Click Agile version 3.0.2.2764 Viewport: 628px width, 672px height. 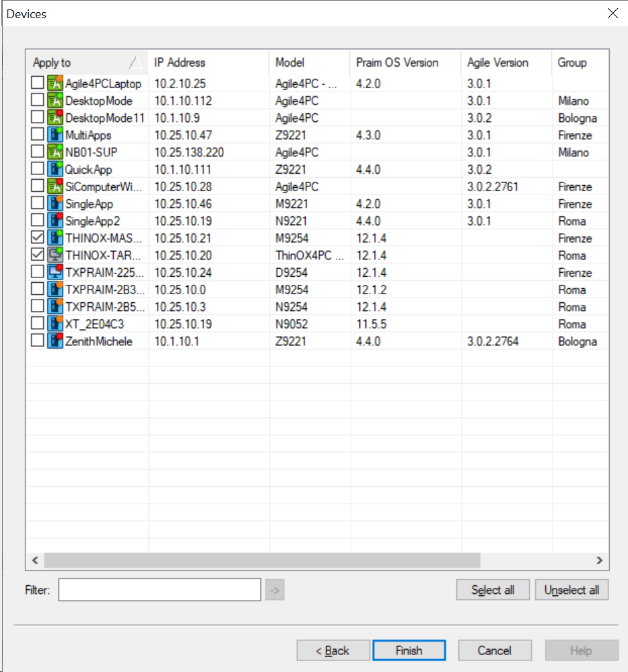[493, 341]
